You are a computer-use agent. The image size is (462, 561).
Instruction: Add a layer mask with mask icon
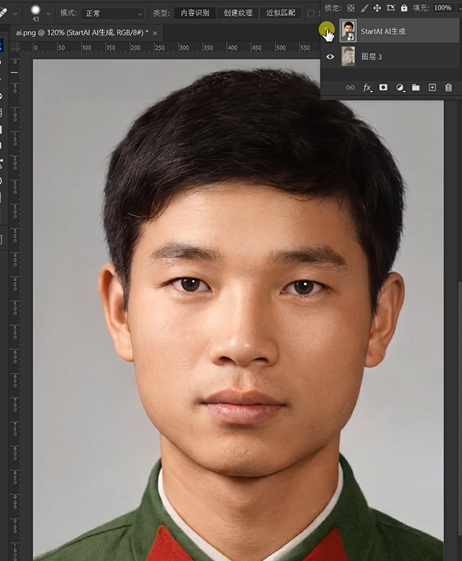(383, 87)
